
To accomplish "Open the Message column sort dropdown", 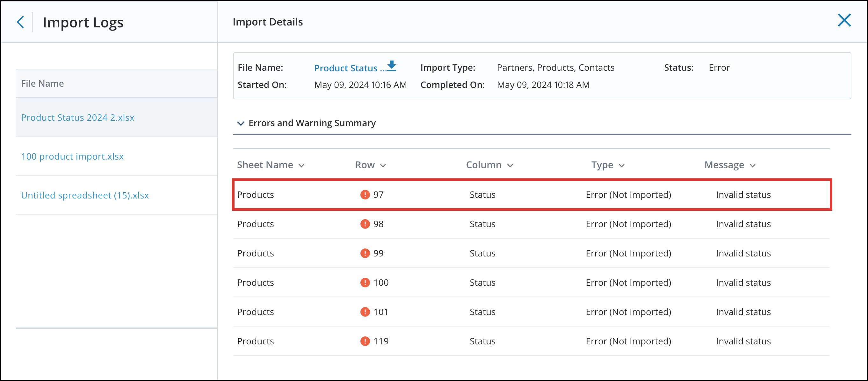I will (x=752, y=165).
